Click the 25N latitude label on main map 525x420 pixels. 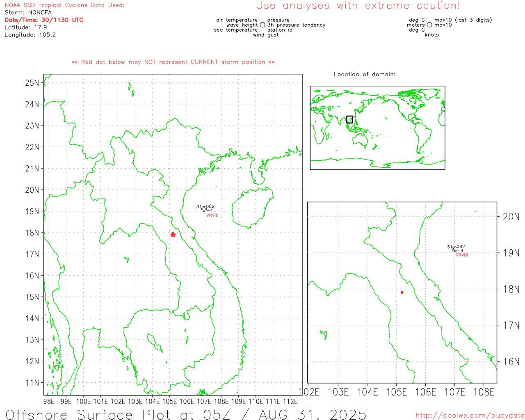[32, 83]
